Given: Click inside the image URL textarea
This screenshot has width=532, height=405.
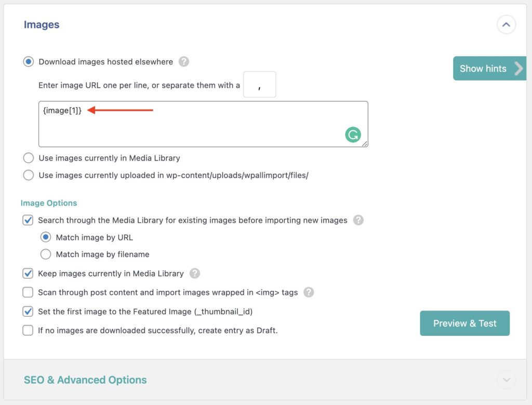Looking at the screenshot, I should (x=203, y=124).
